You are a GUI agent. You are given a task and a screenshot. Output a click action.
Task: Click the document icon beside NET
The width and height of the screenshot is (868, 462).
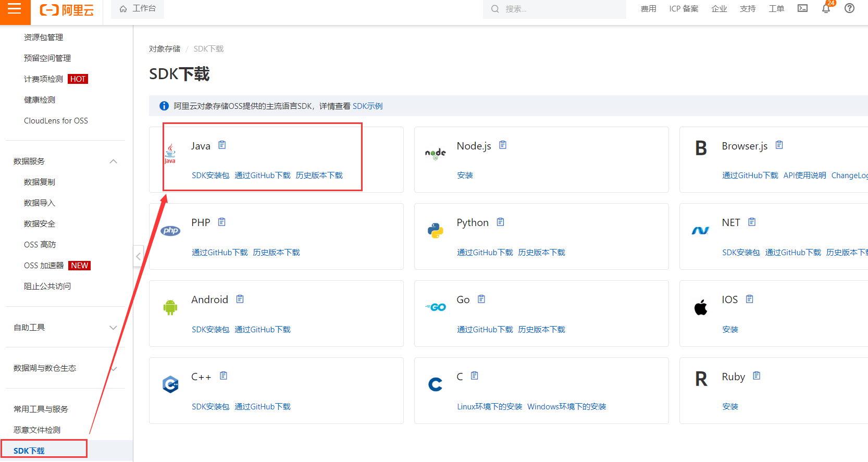[x=752, y=222]
